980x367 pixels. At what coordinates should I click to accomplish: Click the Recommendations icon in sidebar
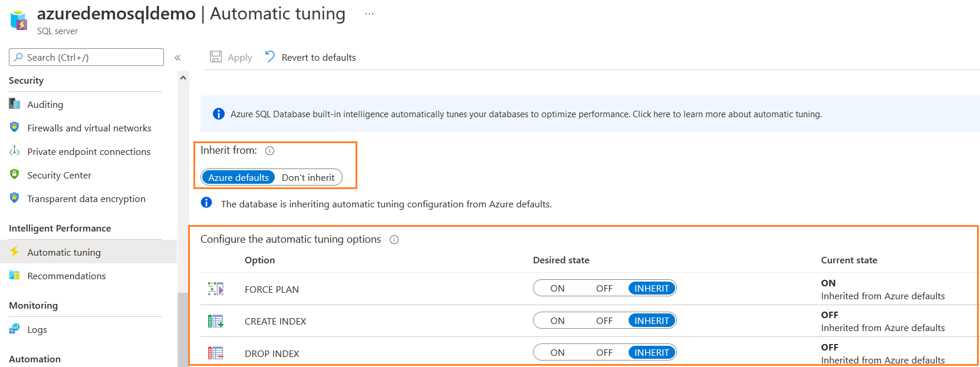15,276
